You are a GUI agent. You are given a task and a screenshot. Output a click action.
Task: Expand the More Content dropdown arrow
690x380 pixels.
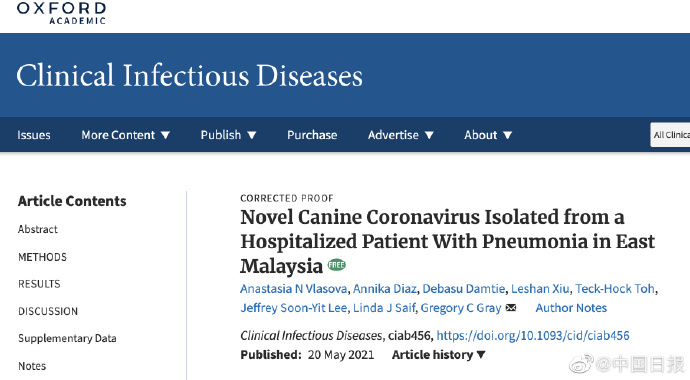pyautogui.click(x=165, y=135)
